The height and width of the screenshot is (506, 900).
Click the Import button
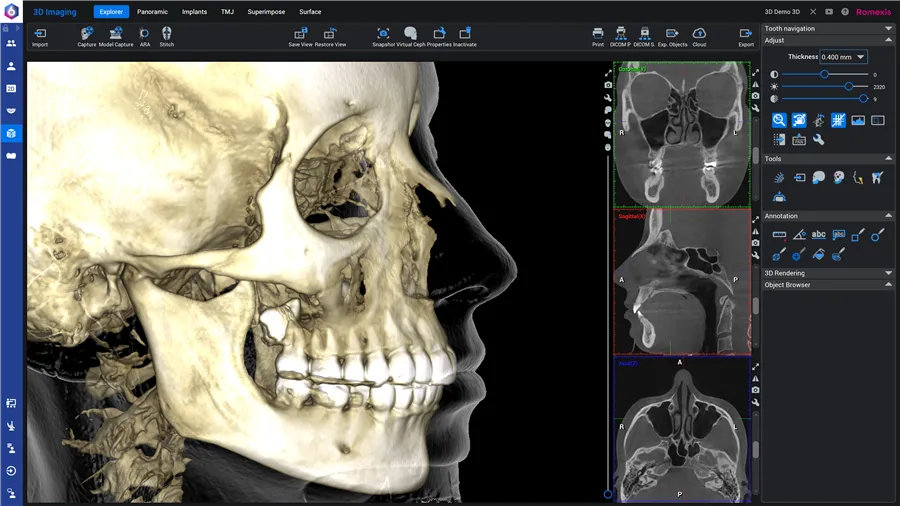(40, 35)
